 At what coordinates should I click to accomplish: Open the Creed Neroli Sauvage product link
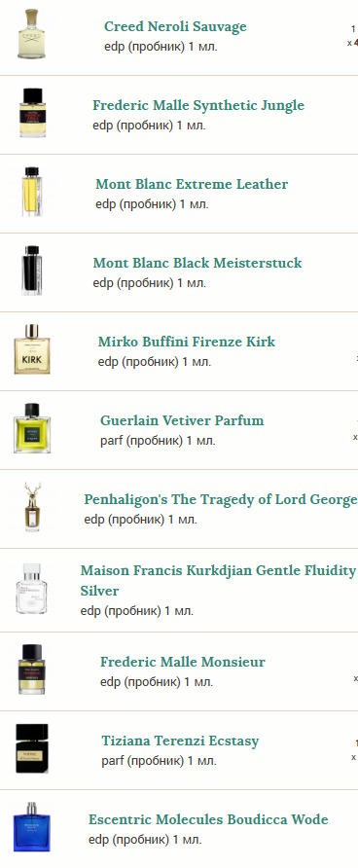click(x=175, y=26)
